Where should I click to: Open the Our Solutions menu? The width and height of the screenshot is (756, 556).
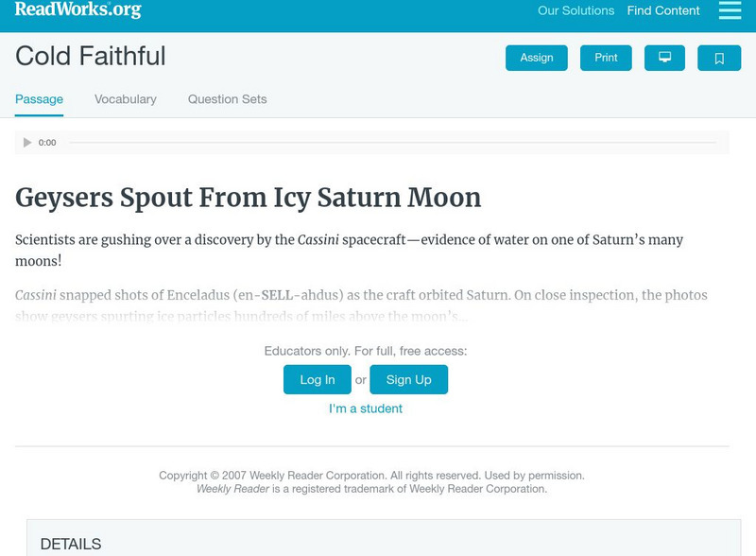[x=576, y=10]
